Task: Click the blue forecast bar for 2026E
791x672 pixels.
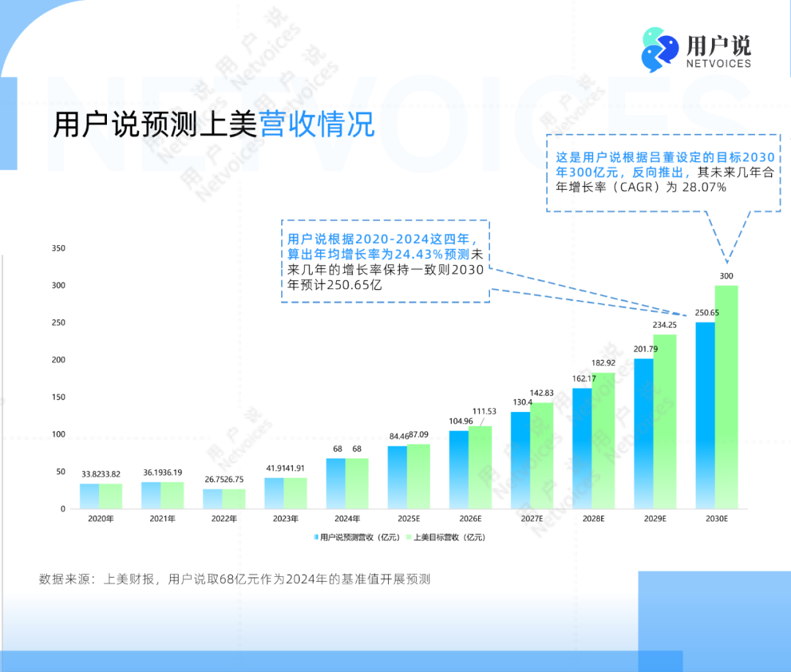Action: [459, 470]
